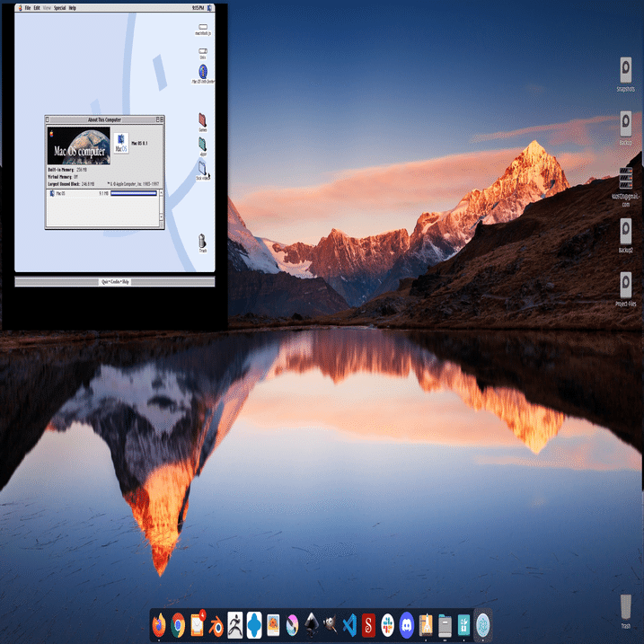Open the active Electron app in dock
Viewport: 644px width, 644px height.
(483, 625)
